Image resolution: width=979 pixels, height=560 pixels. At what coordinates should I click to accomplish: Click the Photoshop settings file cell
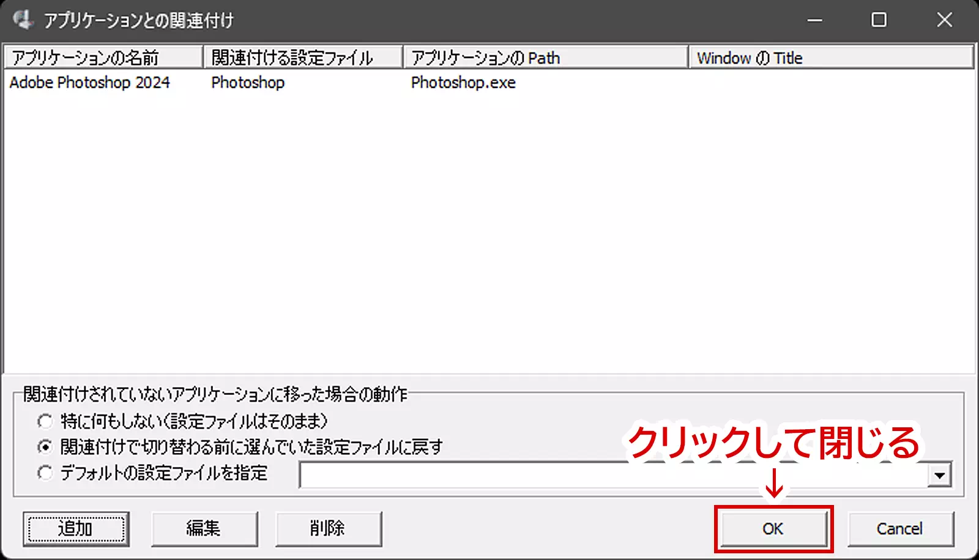pos(248,83)
